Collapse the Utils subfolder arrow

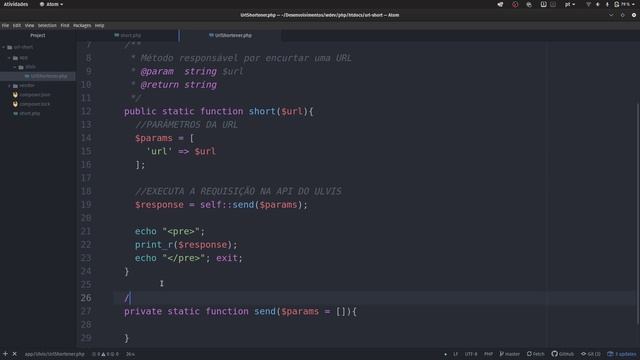(15, 67)
